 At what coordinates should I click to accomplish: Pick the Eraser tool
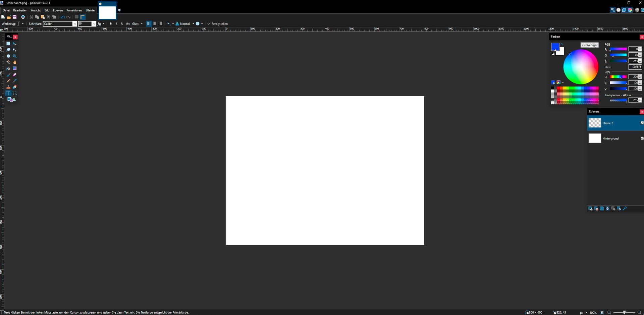point(14,75)
